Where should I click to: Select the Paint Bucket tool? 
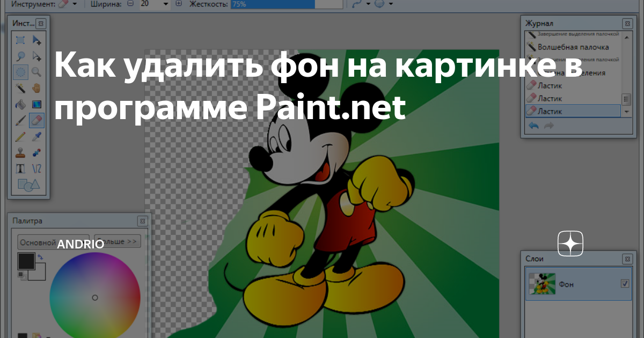click(x=20, y=104)
